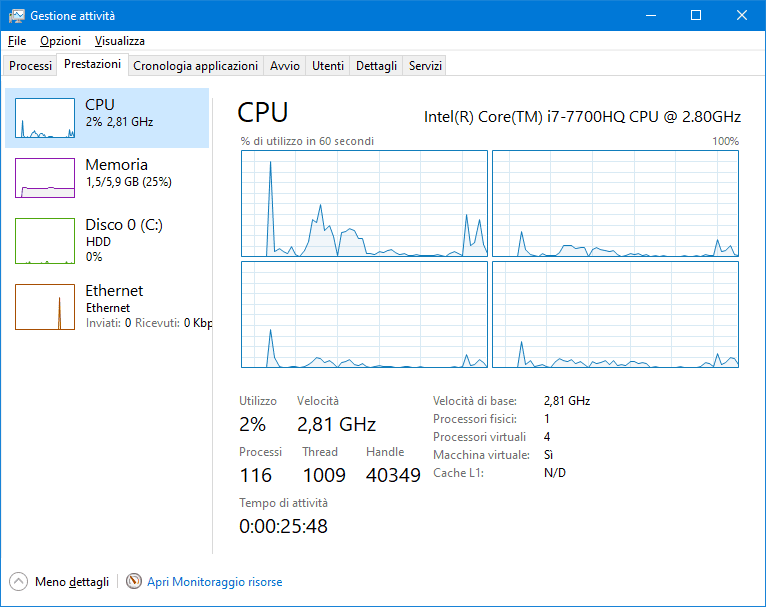This screenshot has height=607, width=766.
Task: Open the Apri Monitoraggio risorse link
Action: (x=214, y=581)
